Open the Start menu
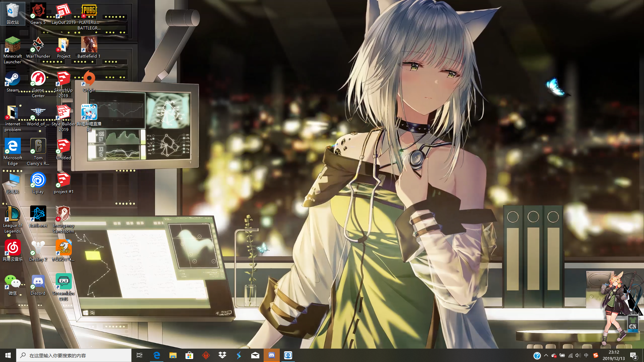The image size is (644, 362). [x=7, y=355]
